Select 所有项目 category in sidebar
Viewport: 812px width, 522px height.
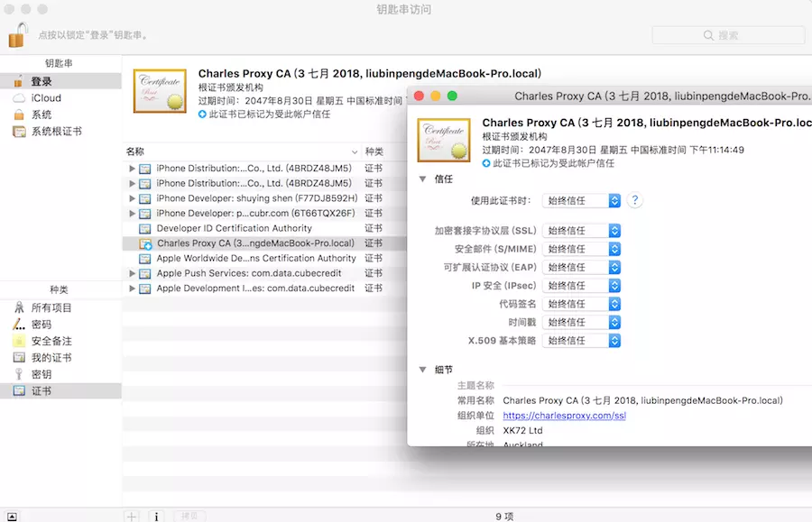[51, 307]
